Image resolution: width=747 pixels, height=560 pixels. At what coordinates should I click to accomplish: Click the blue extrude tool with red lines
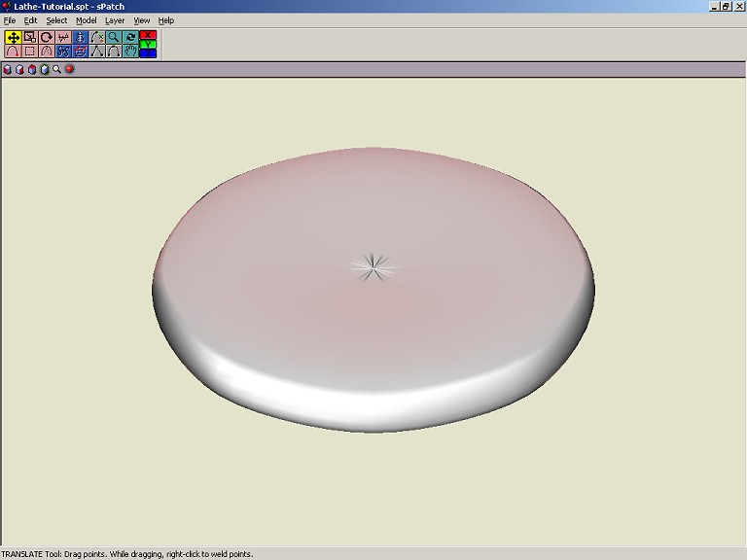point(80,51)
